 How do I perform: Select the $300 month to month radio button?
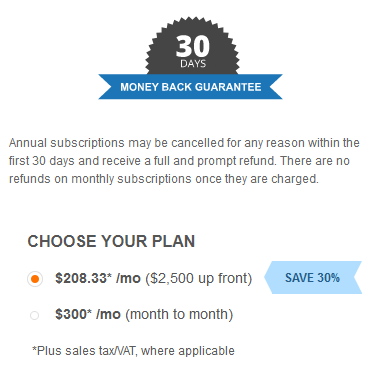coord(34,315)
